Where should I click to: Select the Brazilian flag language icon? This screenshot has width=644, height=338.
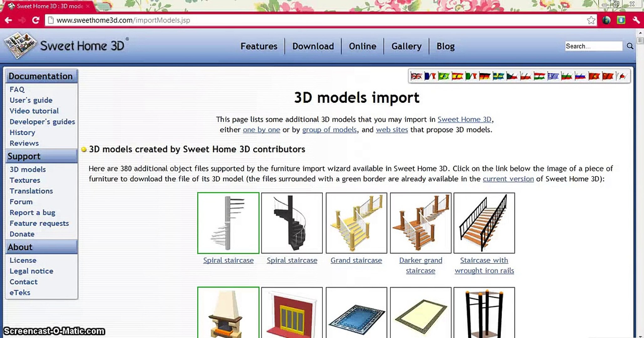pos(443,76)
